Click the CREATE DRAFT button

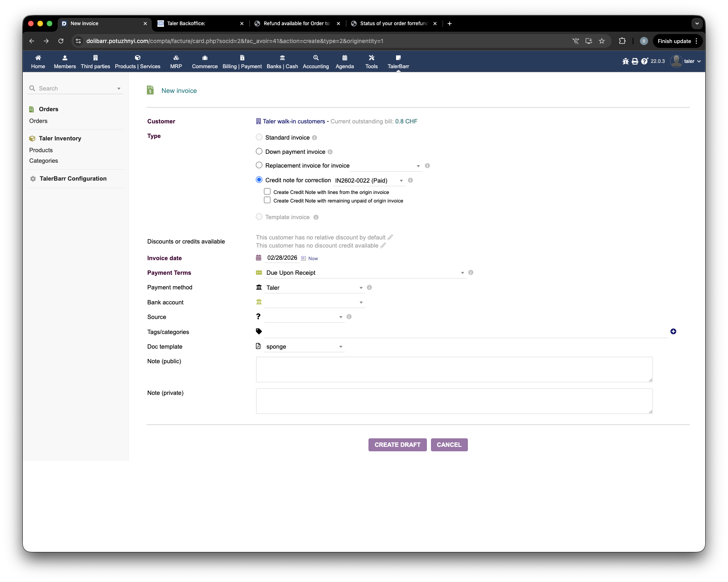click(397, 445)
